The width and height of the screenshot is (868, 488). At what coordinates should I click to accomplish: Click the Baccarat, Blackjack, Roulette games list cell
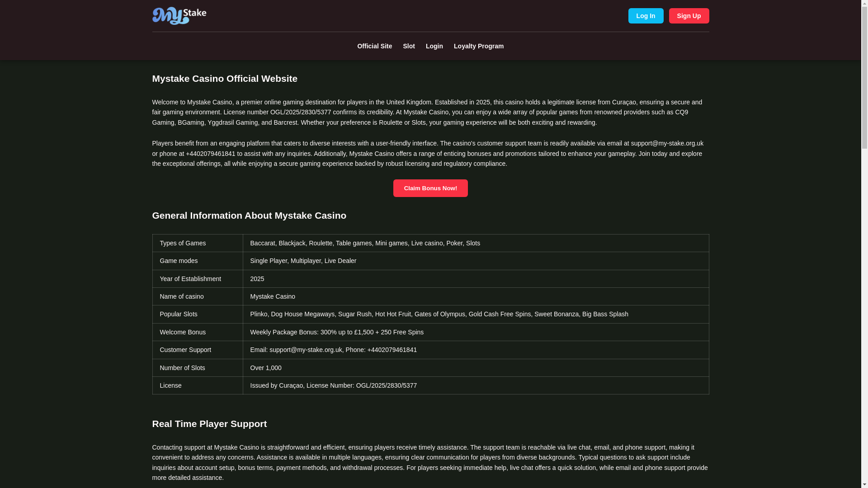pyautogui.click(x=476, y=243)
